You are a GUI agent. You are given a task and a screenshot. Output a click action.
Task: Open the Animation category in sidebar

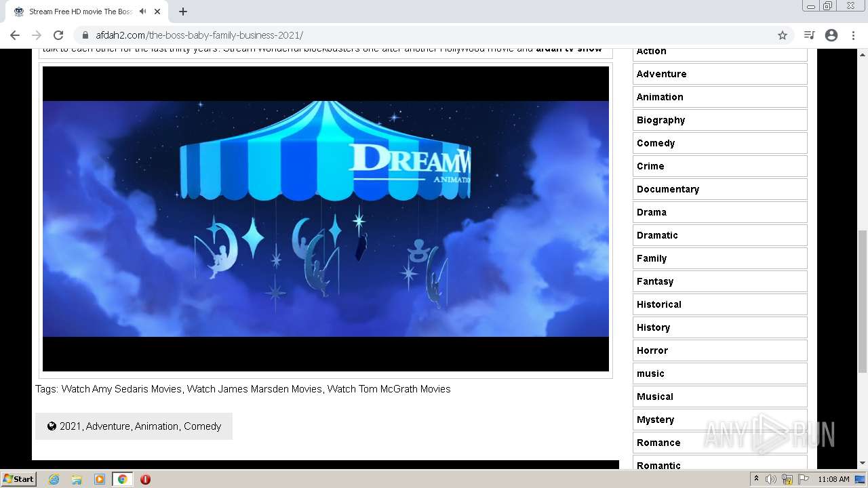[x=720, y=97]
